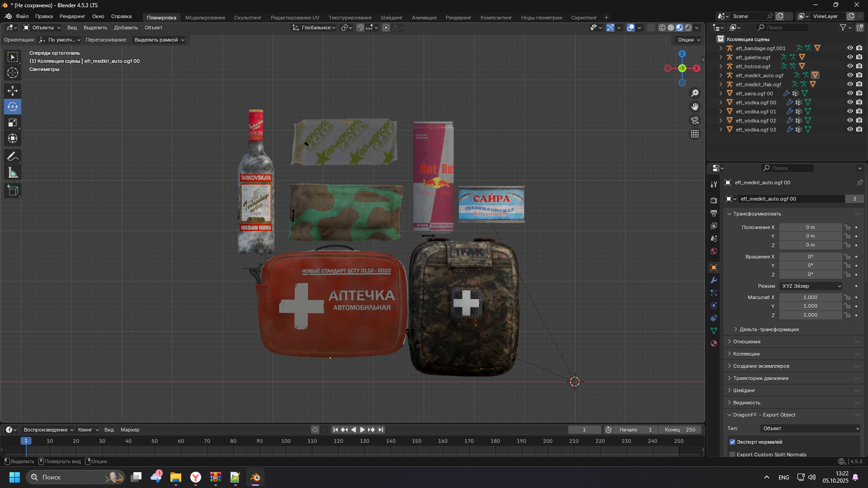Hide eft_galette.ogf with its eye icon

pyautogui.click(x=849, y=57)
